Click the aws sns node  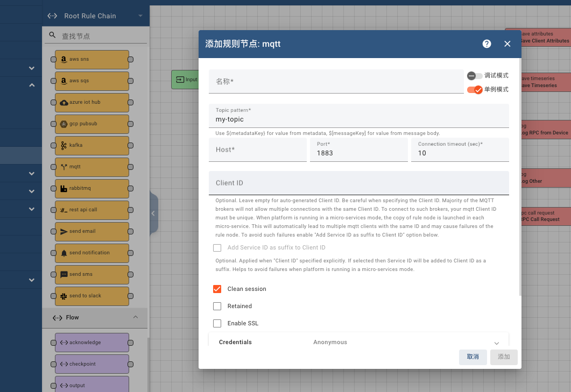click(91, 59)
